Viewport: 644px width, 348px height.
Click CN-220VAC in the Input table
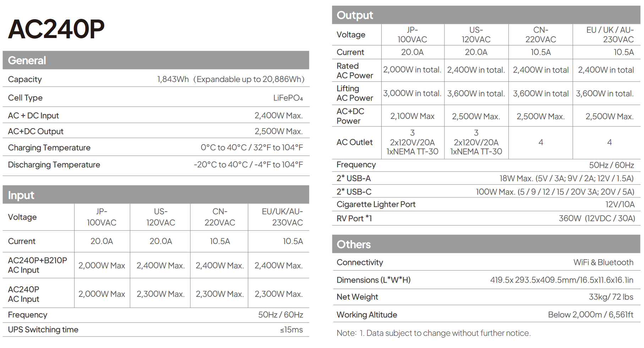[219, 217]
